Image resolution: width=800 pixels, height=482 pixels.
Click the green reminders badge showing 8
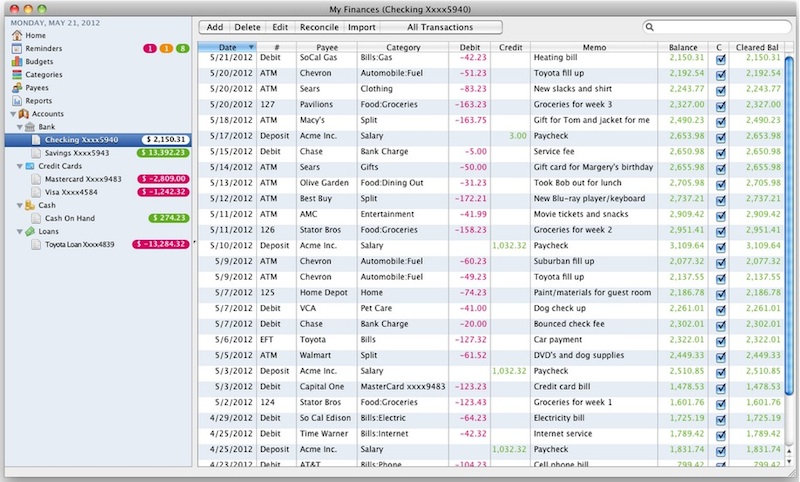[x=181, y=48]
